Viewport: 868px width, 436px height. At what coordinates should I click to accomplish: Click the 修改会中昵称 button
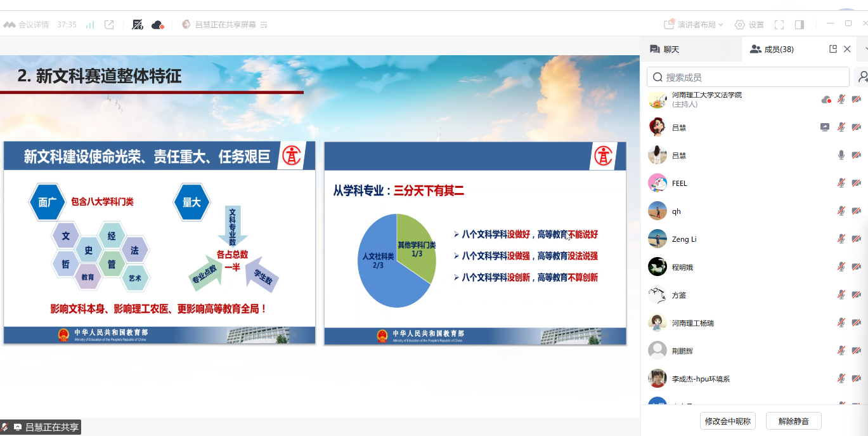pyautogui.click(x=728, y=421)
